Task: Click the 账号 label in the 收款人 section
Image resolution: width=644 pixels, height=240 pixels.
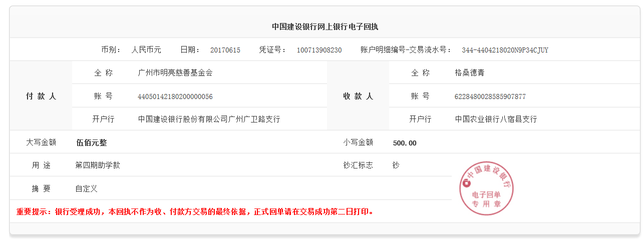Action: tap(420, 96)
